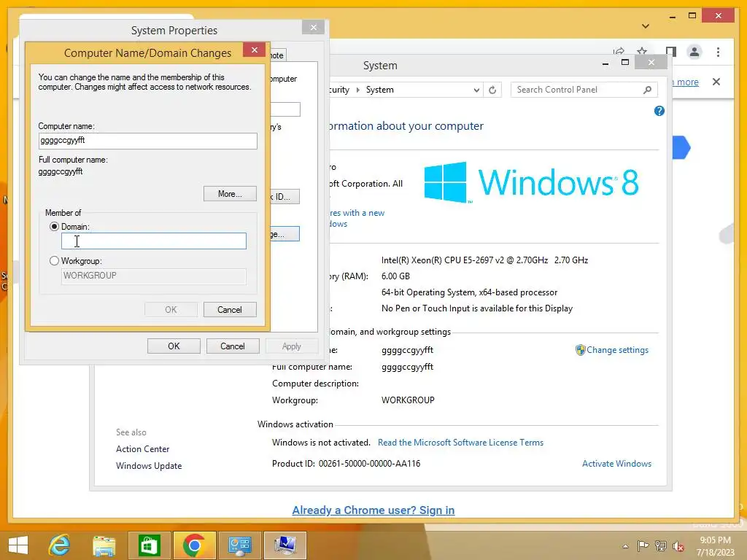Open the Windows Store taskbar icon

click(149, 545)
